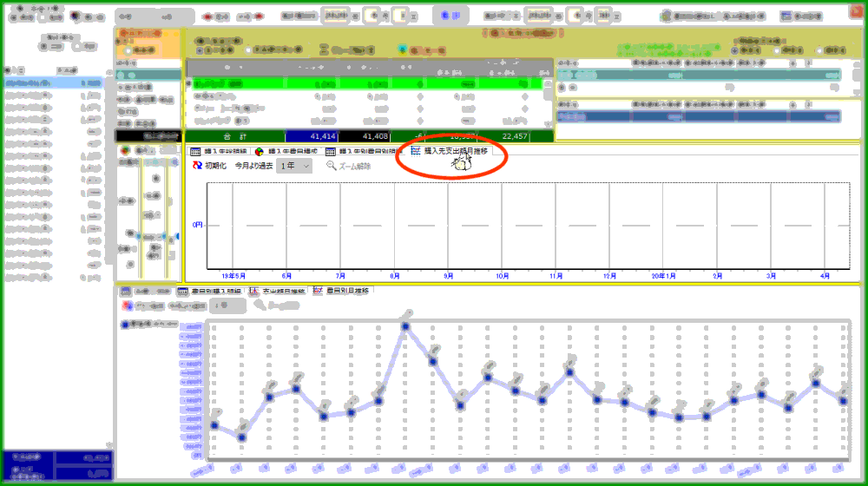Image resolution: width=868 pixels, height=486 pixels.
Task: Click the vertical scrollbar of the upper table
Action: point(548,102)
